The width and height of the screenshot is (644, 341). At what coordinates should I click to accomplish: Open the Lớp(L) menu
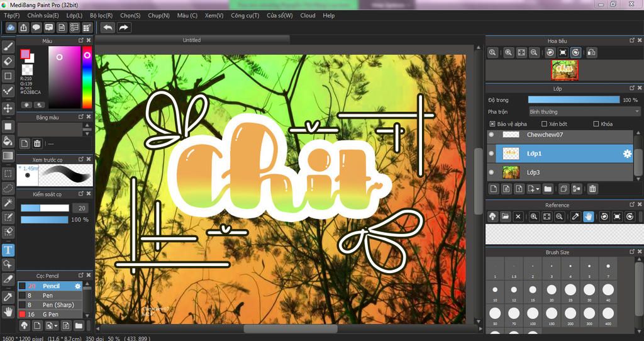point(74,15)
